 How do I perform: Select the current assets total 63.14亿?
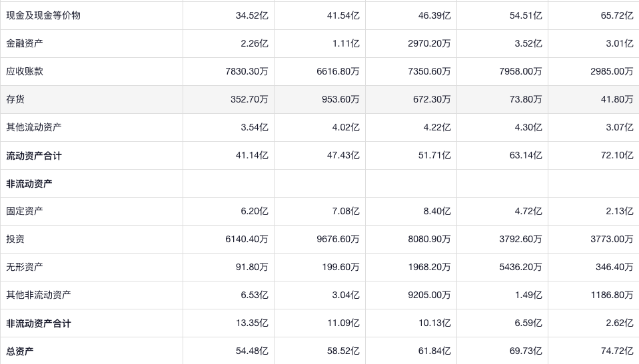[526, 155]
